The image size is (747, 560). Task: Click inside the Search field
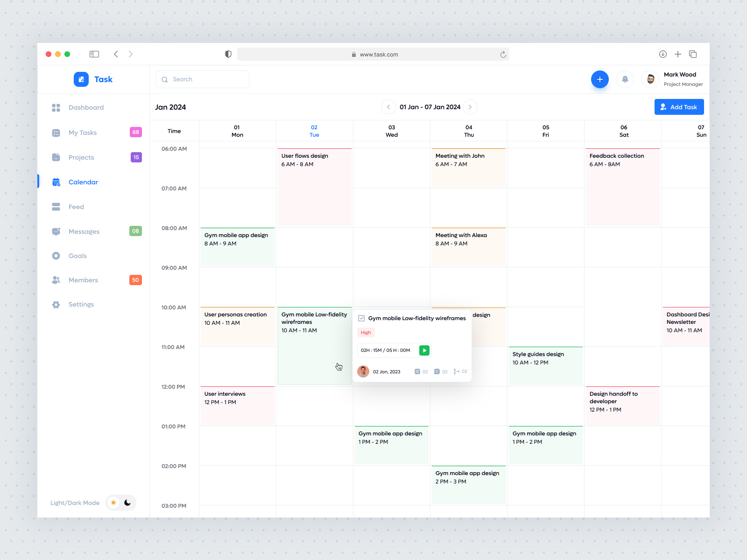tap(202, 79)
